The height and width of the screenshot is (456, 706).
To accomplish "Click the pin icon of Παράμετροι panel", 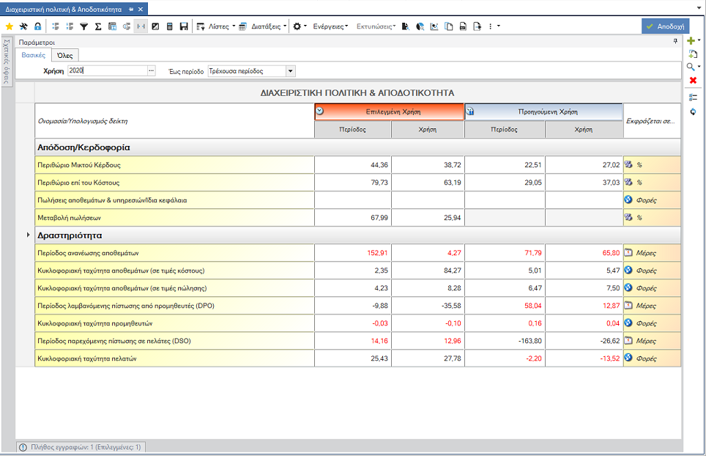I will point(675,41).
